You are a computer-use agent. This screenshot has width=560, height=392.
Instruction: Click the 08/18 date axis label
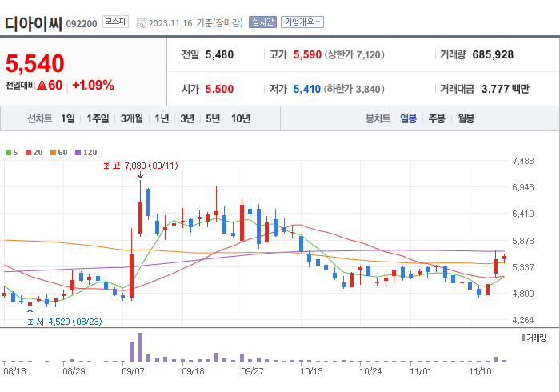tap(14, 371)
